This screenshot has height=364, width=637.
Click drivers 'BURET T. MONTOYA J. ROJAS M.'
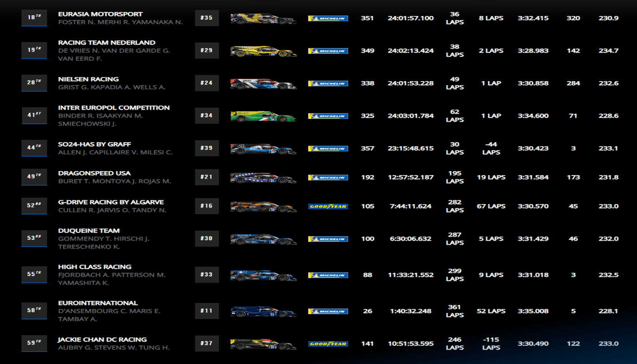[115, 181]
